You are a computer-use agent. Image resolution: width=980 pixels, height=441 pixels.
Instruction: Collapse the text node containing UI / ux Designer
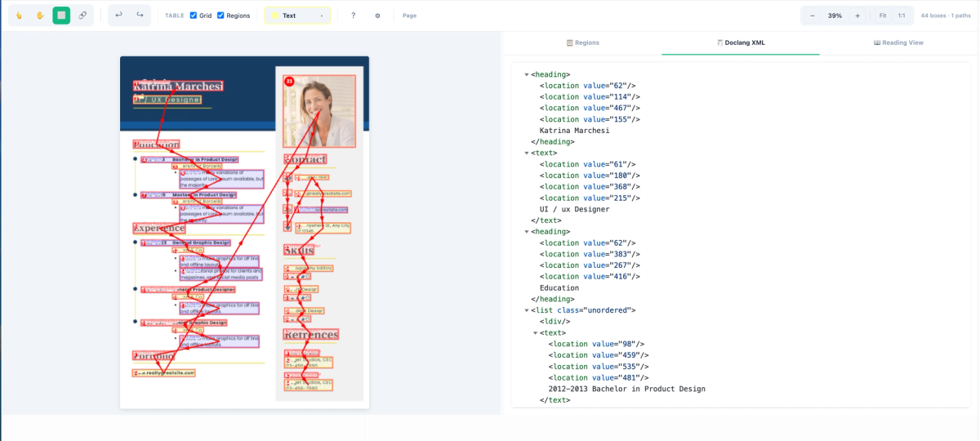click(527, 153)
